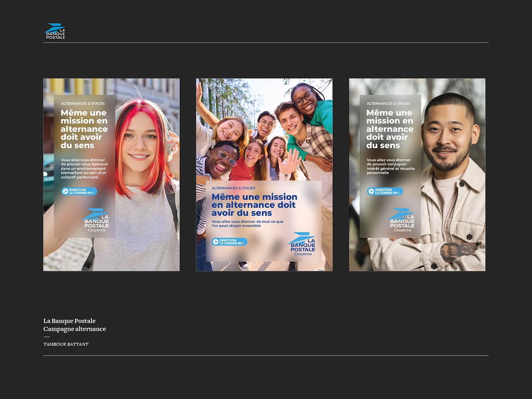Click the 'La Banque Postale Campagne alternance' caption
Viewport: 532px width, 399px height.
74,325
